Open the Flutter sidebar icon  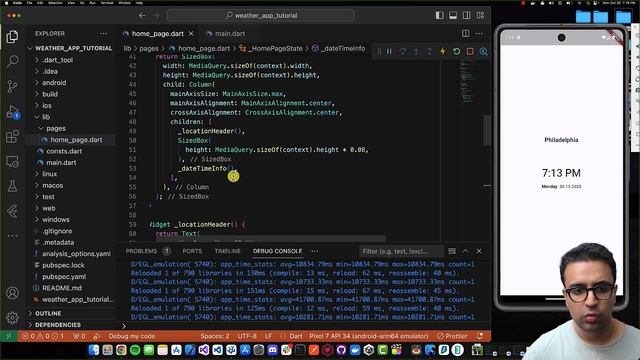tap(12, 211)
